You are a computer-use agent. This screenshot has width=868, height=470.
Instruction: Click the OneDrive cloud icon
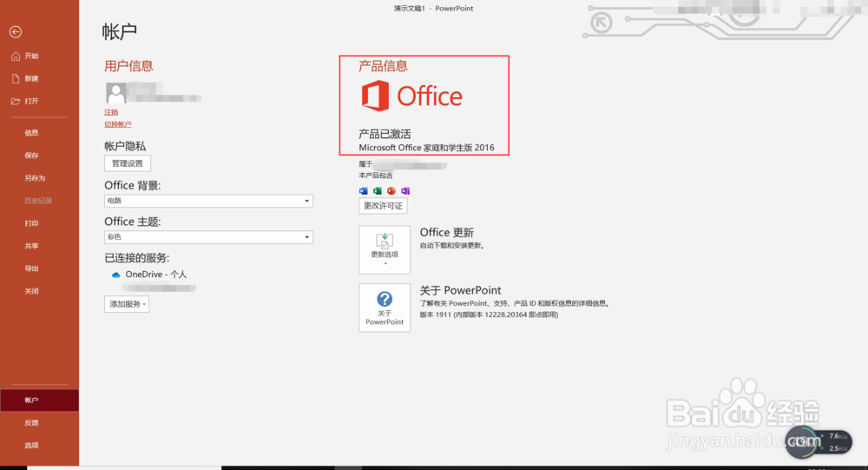coord(115,275)
